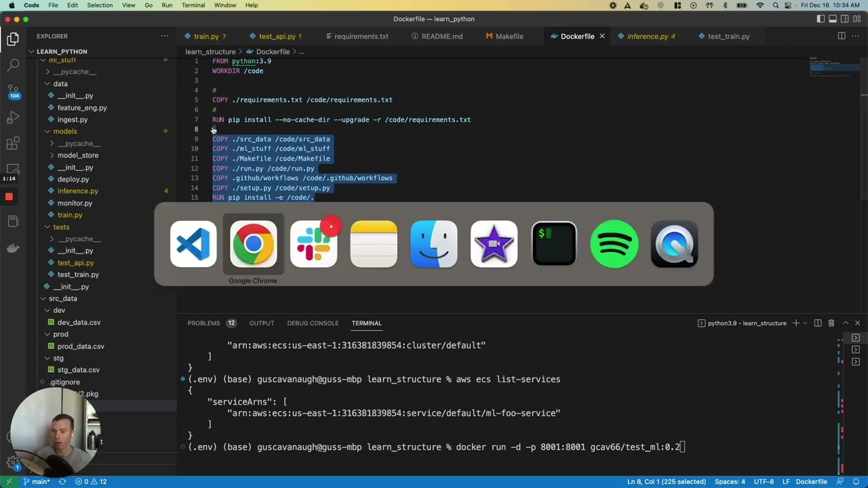
Task: Open deploy.py in explorer
Action: tap(73, 180)
